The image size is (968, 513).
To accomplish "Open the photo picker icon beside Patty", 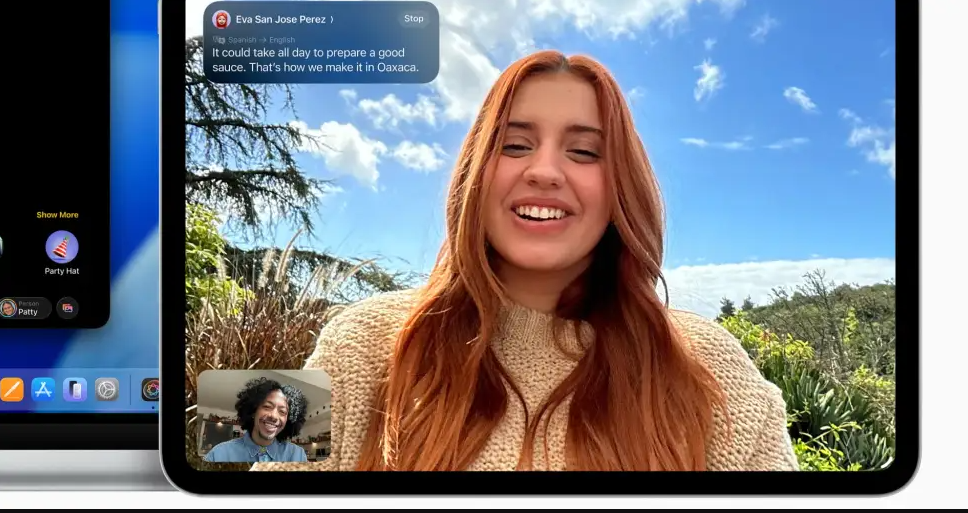I will 67,307.
